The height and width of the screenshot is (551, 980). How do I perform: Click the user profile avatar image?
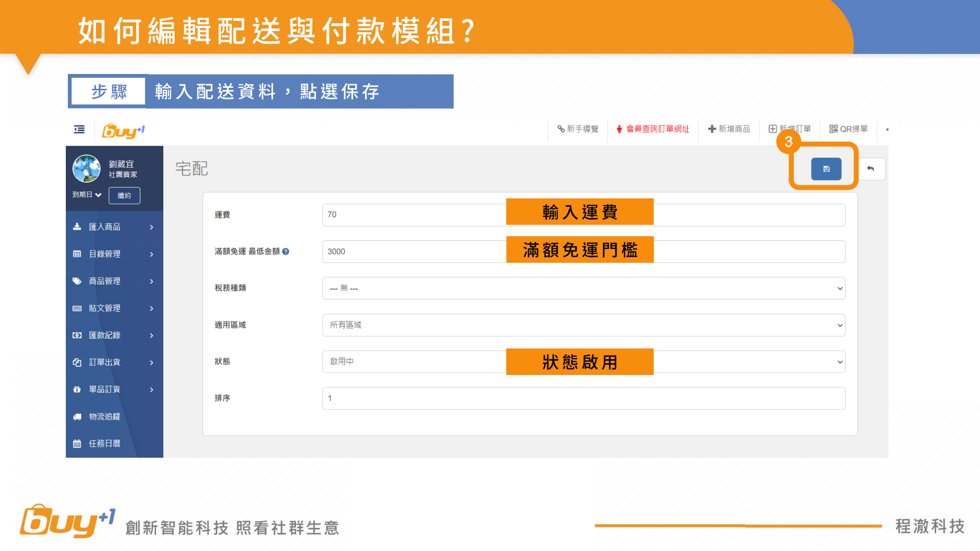(x=86, y=169)
